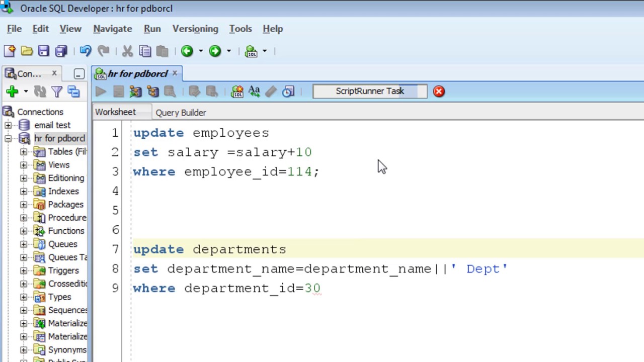Expand the Functions node
This screenshot has width=644, height=362.
click(24, 231)
